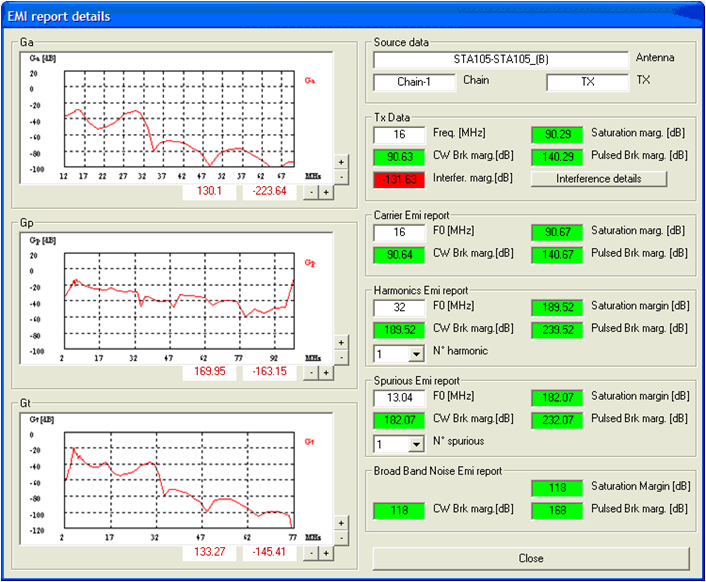
Task: Click Carrier CW Brk marg. value 90.64
Action: [399, 255]
